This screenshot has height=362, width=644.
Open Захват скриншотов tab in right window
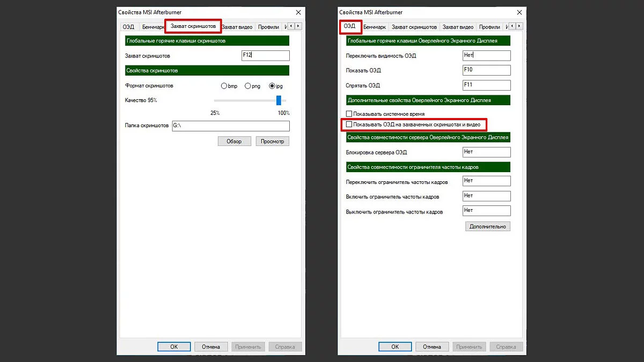coord(414,27)
